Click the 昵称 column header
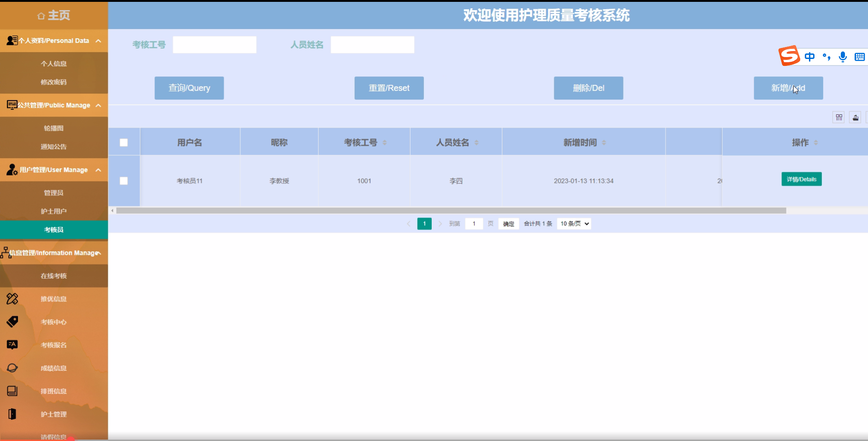868x441 pixels. pyautogui.click(x=279, y=142)
